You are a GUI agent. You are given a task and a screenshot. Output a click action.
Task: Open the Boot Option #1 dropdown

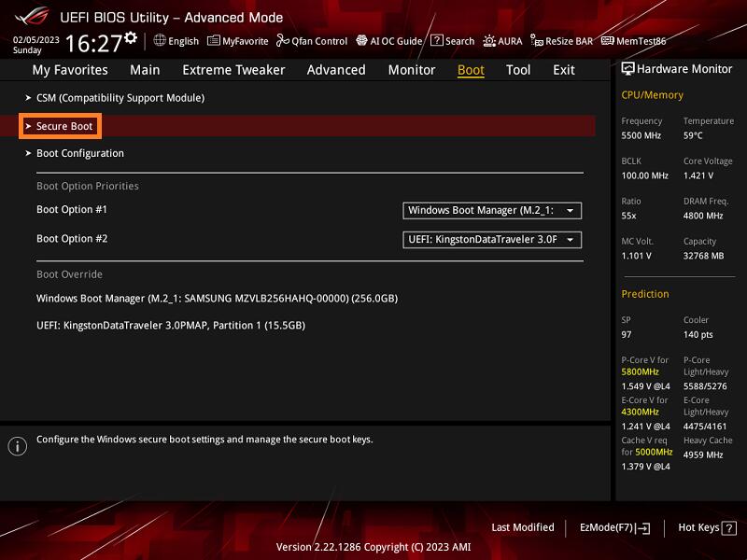492,210
